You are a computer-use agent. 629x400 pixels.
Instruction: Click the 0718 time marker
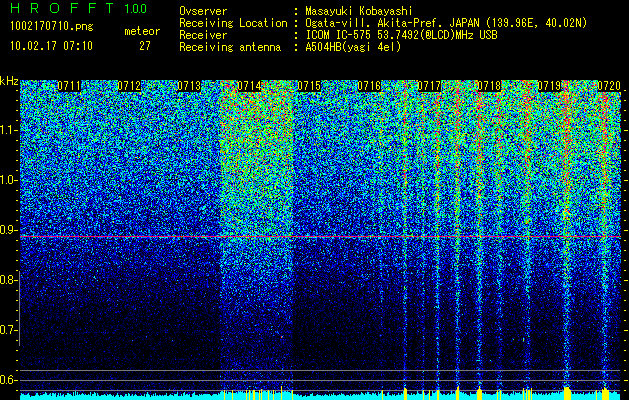coord(489,86)
